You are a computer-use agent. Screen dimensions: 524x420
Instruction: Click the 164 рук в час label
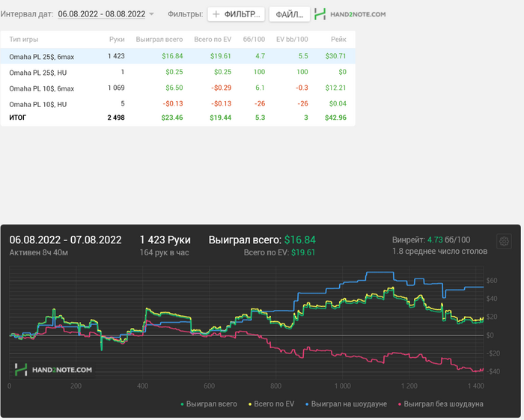[x=164, y=252]
